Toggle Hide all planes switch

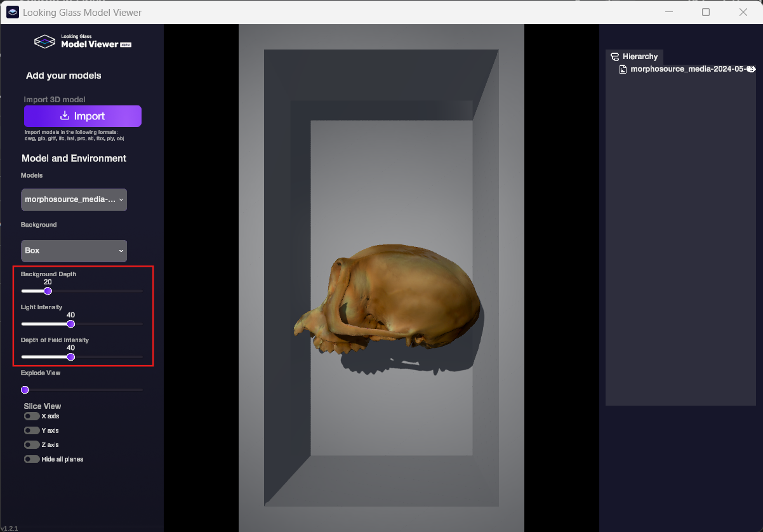click(x=32, y=459)
